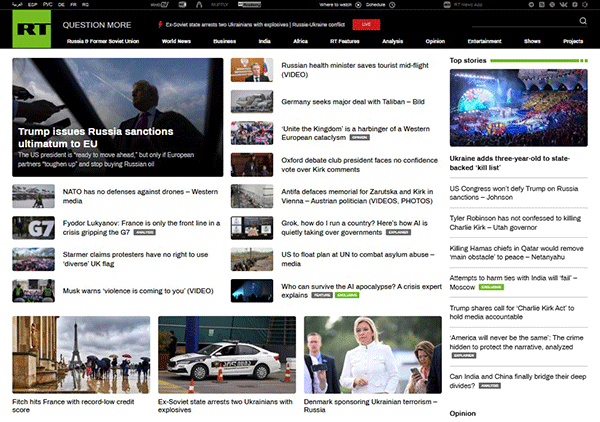Click into the search input field
This screenshot has width=600, height=422.
point(524,22)
